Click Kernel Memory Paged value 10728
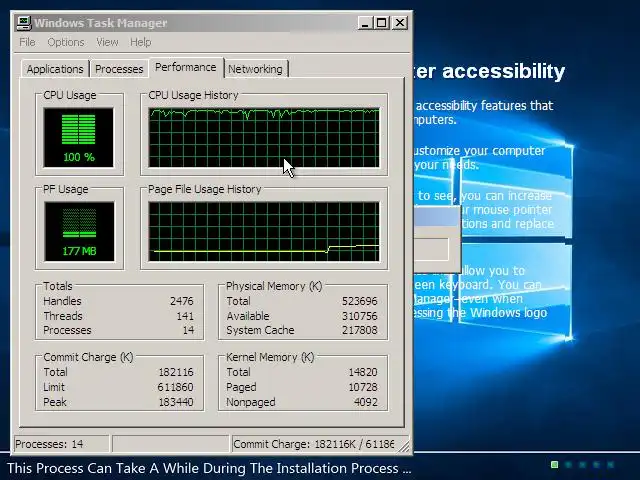 (x=363, y=387)
